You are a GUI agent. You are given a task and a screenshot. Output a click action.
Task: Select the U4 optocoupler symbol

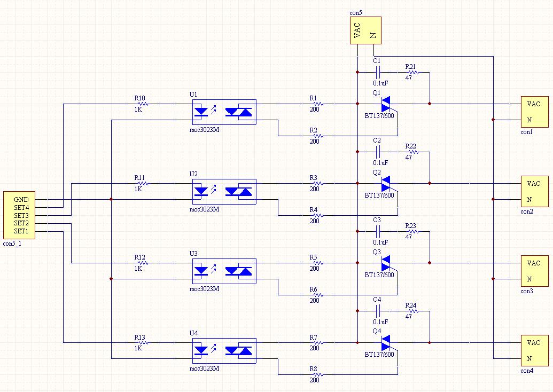pos(224,351)
